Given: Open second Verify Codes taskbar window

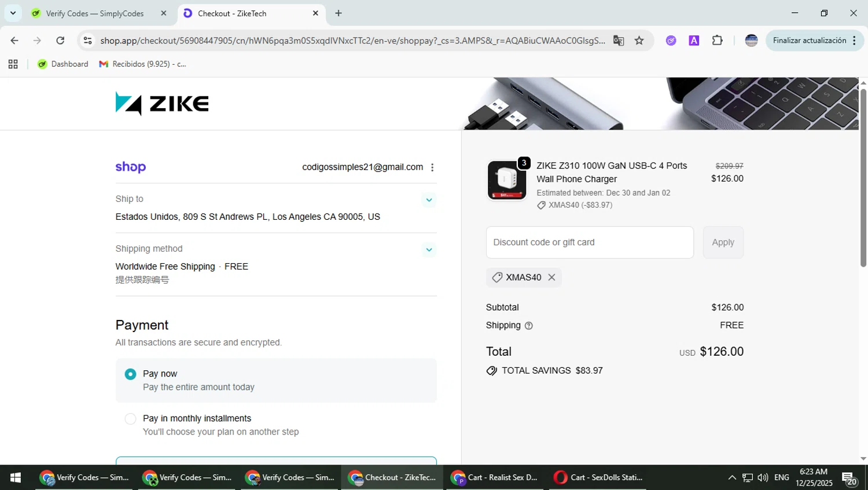Looking at the screenshot, I should point(187,477).
